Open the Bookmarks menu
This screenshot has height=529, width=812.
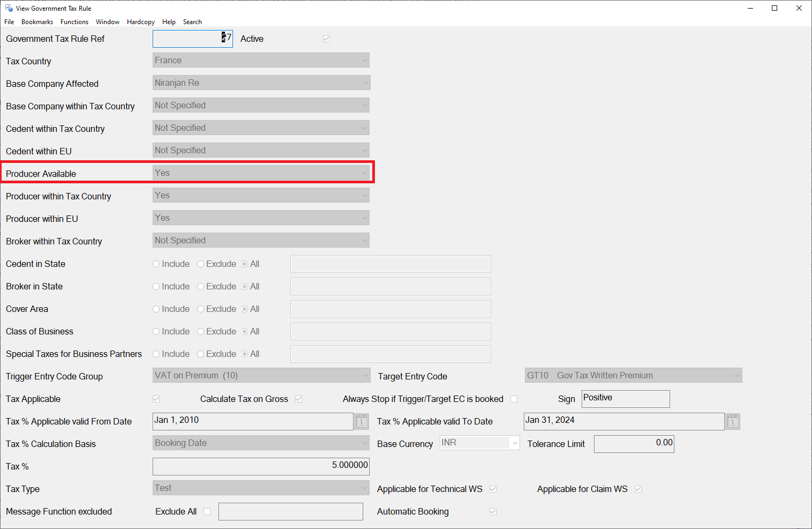[x=37, y=22]
